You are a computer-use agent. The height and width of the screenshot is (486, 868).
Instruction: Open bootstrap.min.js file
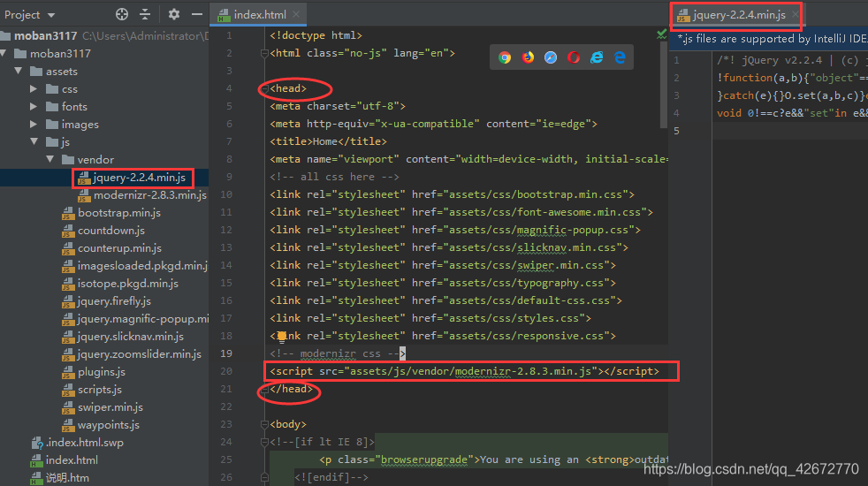111,213
